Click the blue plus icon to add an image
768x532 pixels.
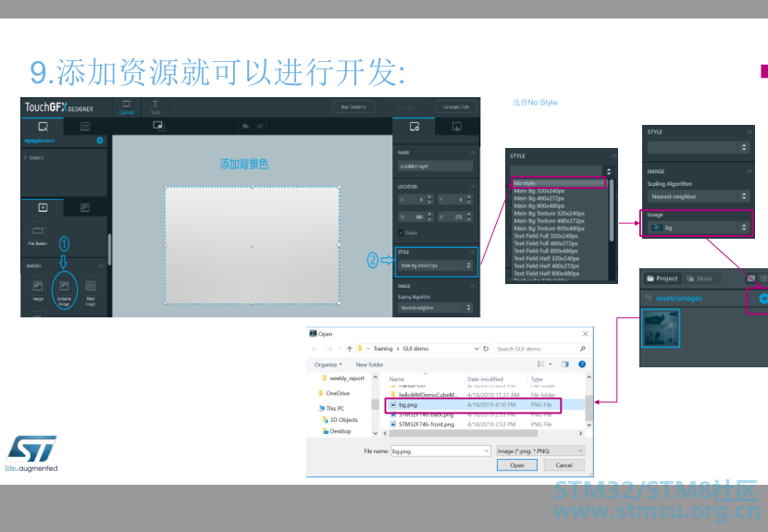[763, 298]
